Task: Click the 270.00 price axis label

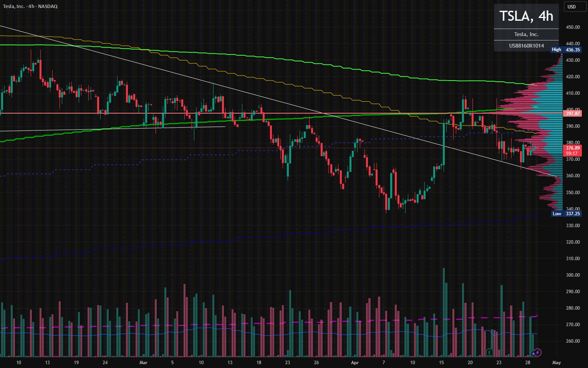Action: (573, 325)
